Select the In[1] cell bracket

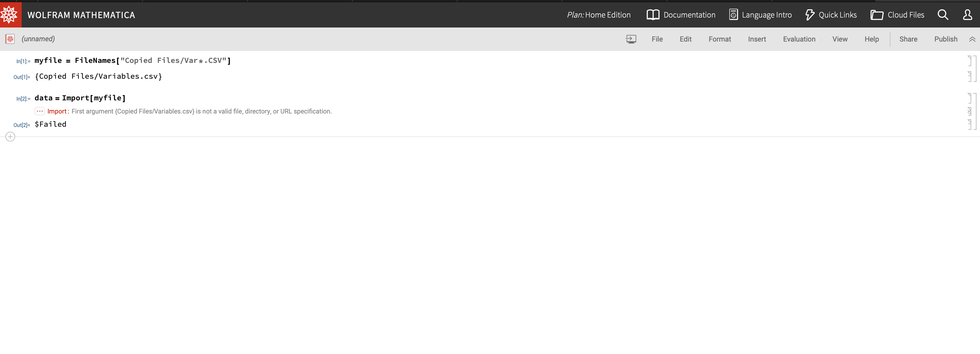[970, 61]
